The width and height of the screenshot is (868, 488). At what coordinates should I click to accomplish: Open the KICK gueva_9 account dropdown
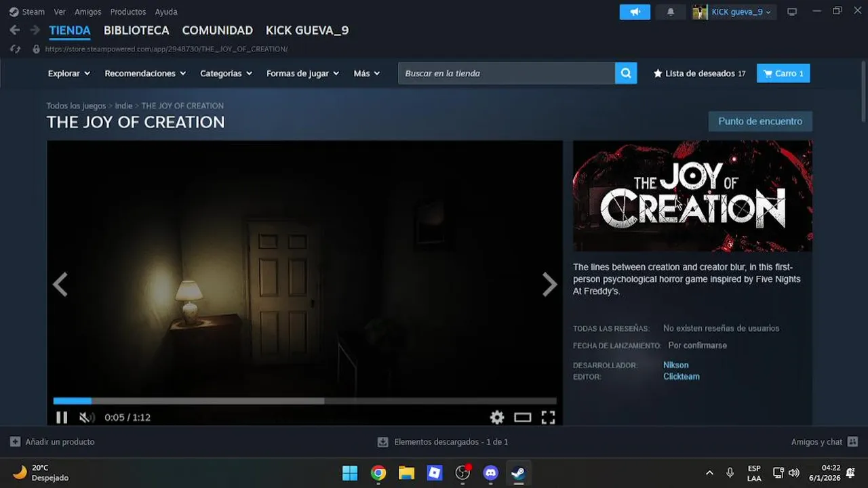(741, 12)
